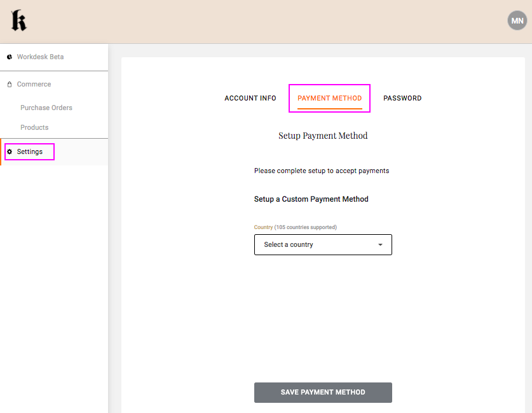
Task: Switch to the Account Info tab
Action: coord(250,99)
